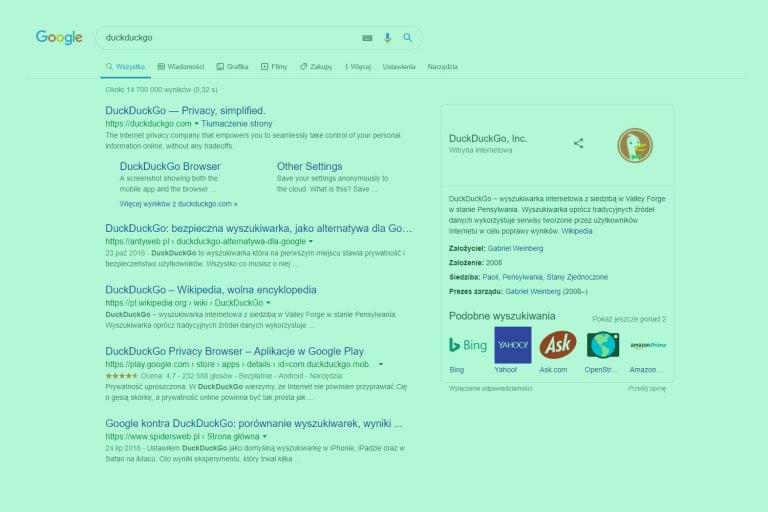
Task: Click Tłumaczenie strony link
Action: coord(237,124)
